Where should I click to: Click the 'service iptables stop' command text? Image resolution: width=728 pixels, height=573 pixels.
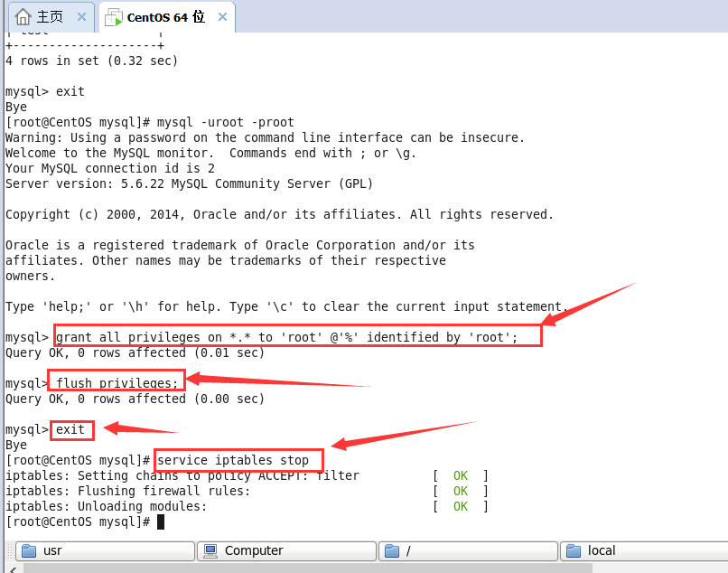233,460
